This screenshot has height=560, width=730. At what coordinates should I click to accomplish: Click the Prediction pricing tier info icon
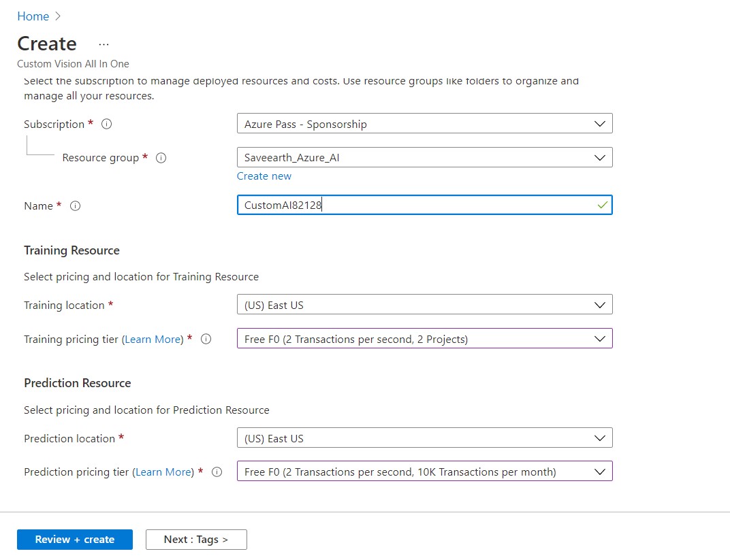[x=217, y=472]
